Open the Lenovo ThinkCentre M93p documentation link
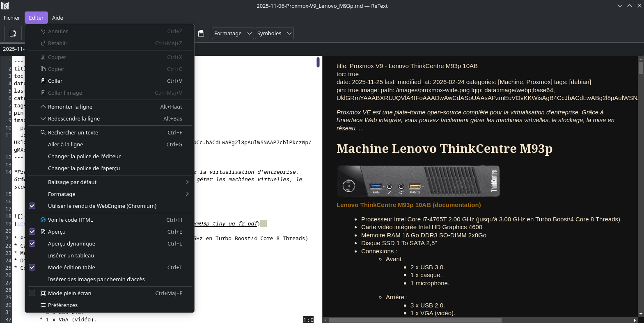The width and height of the screenshot is (644, 323). pyautogui.click(x=408, y=205)
